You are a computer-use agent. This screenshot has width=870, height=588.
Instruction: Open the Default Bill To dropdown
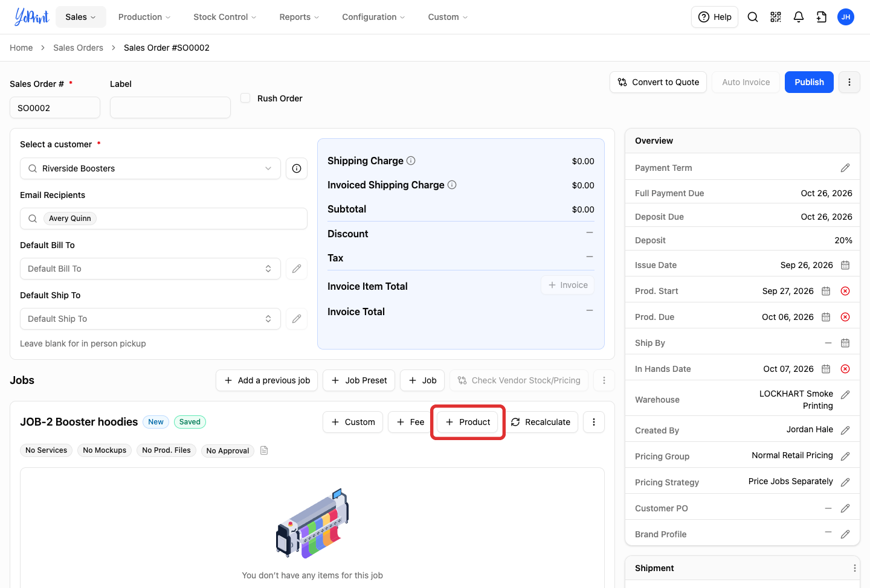pos(150,269)
